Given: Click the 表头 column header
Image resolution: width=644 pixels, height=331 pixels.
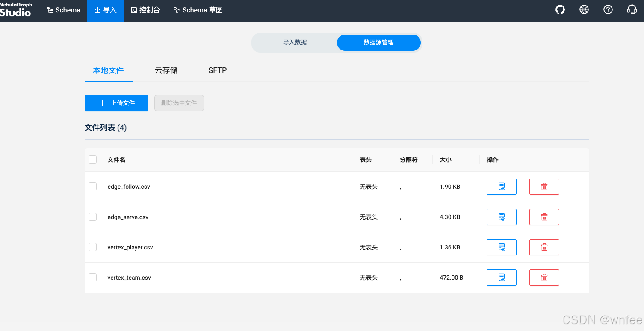Looking at the screenshot, I should pos(366,160).
